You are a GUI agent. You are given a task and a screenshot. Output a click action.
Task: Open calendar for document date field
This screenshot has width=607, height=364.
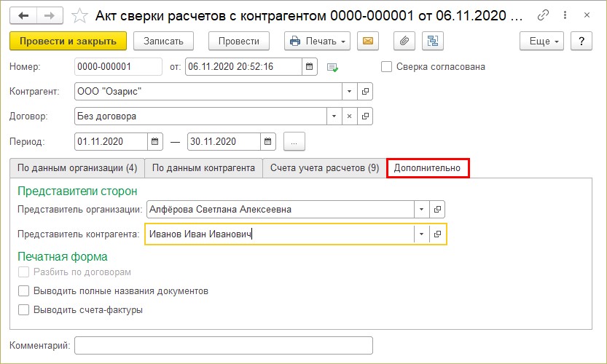[309, 66]
